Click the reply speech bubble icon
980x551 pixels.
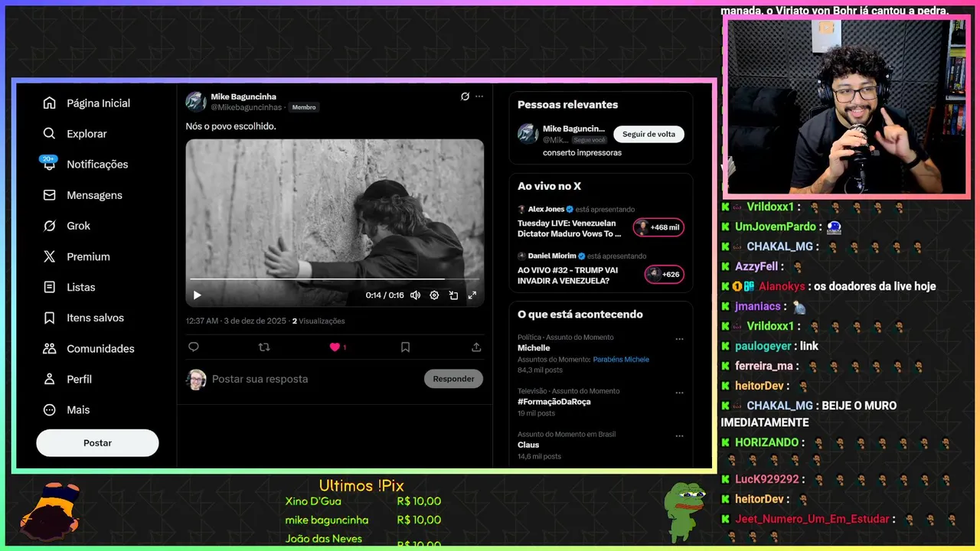pyautogui.click(x=194, y=347)
